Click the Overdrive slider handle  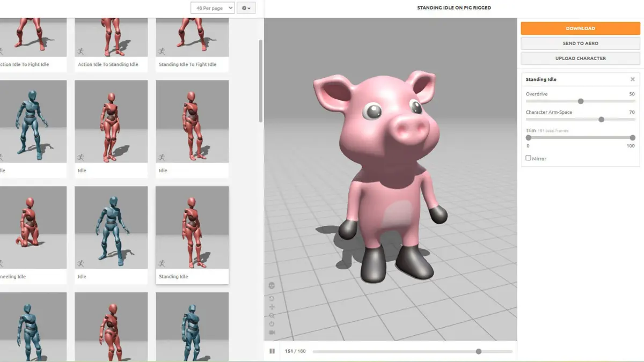point(581,101)
